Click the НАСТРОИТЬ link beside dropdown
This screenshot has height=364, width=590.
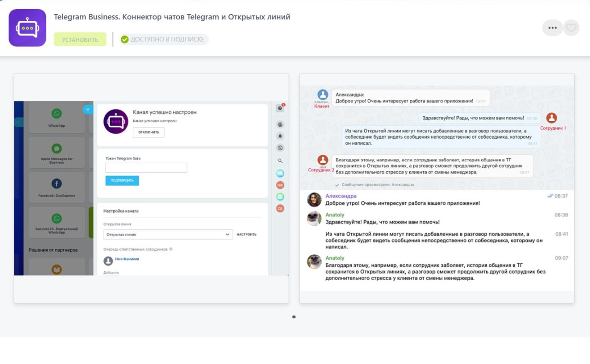(247, 235)
